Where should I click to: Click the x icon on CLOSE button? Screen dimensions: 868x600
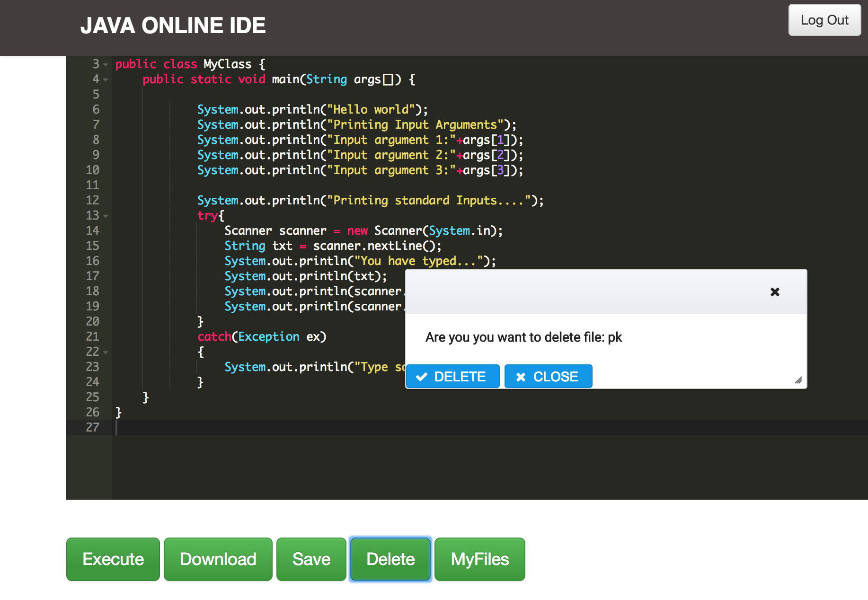[521, 377]
